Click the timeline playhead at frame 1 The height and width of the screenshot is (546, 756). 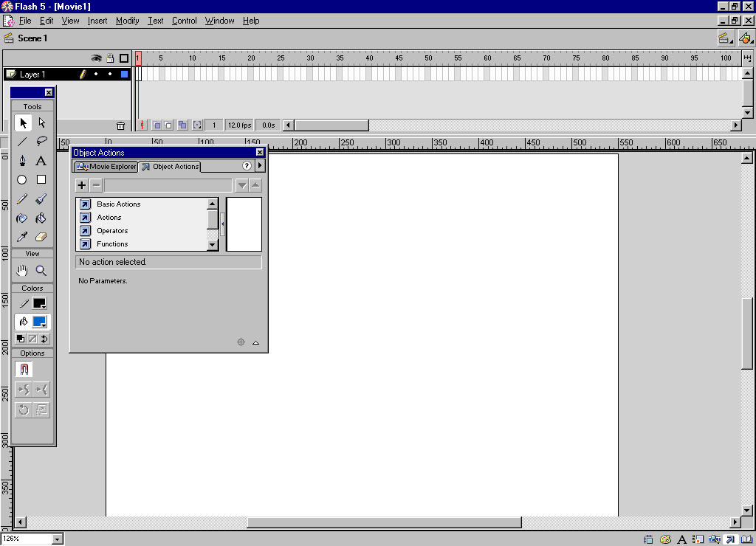[138, 58]
